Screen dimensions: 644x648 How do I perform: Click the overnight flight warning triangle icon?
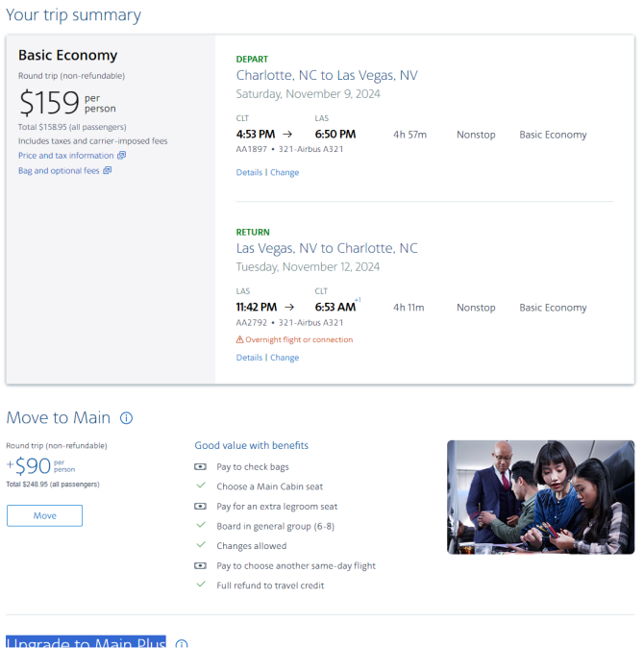pyautogui.click(x=239, y=339)
